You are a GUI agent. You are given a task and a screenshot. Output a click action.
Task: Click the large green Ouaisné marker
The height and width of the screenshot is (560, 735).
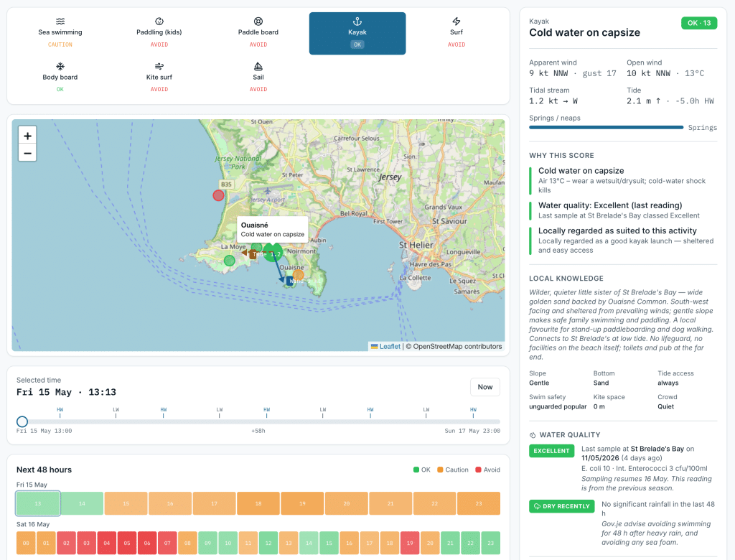coord(272,252)
